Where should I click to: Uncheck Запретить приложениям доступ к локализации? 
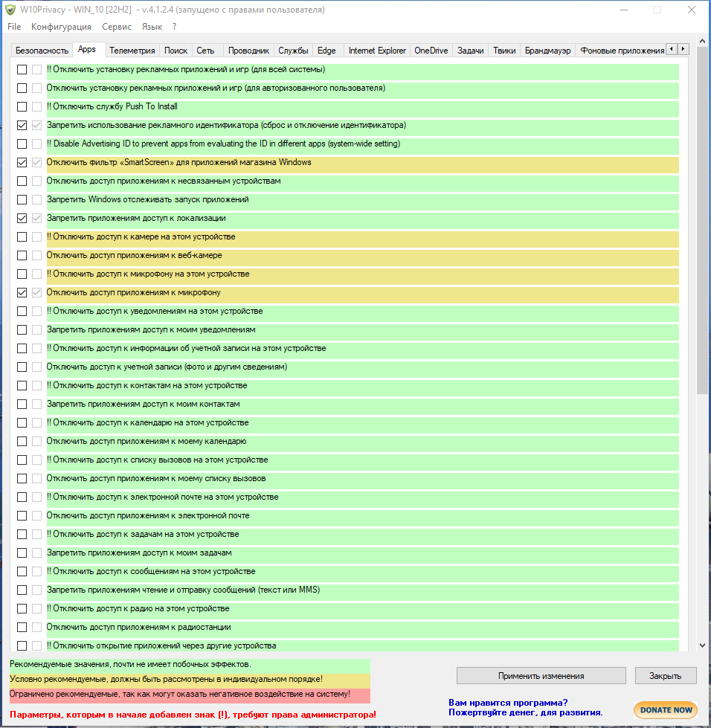click(22, 218)
